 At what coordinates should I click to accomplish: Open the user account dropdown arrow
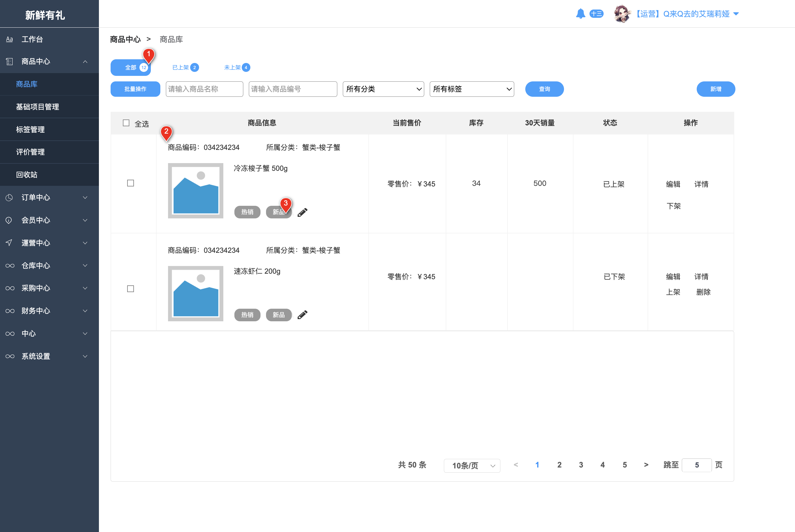coord(736,14)
